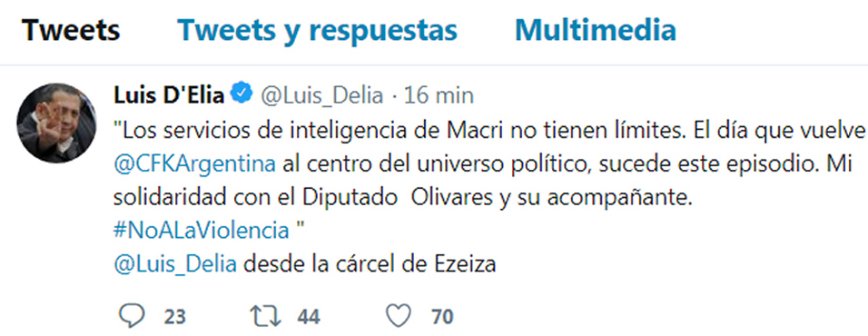Click the gray @Luis_Delia handle in header
The height and width of the screenshot is (336, 868).
(x=321, y=96)
